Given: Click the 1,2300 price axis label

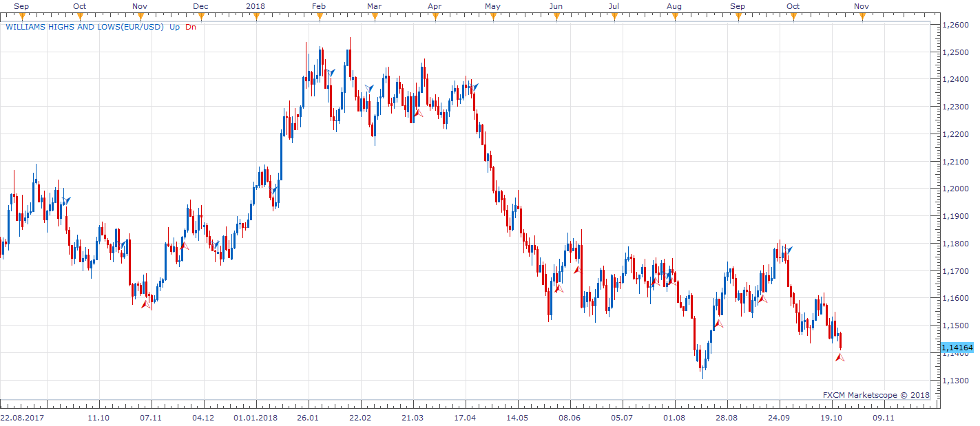Looking at the screenshot, I should tap(954, 107).
